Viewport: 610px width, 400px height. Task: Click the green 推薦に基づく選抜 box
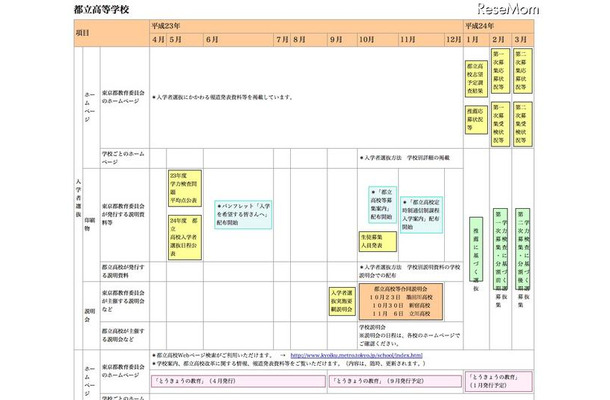(475, 249)
